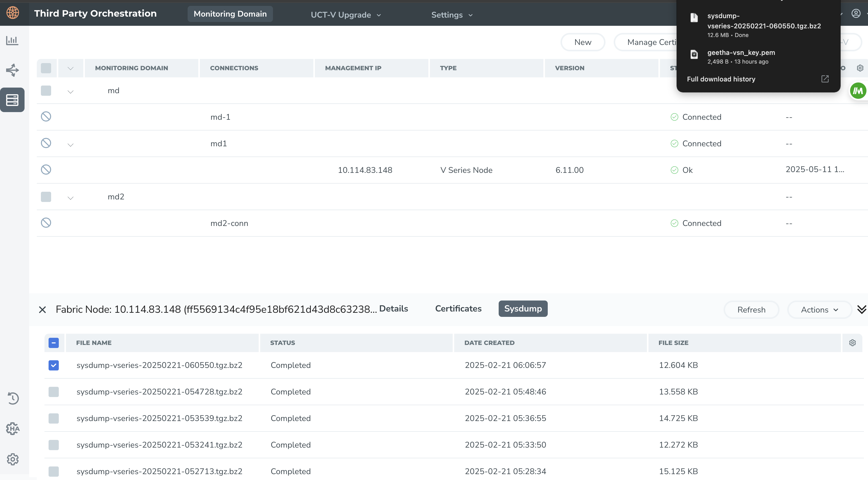Click the Refresh button
868x480 pixels.
click(x=751, y=310)
